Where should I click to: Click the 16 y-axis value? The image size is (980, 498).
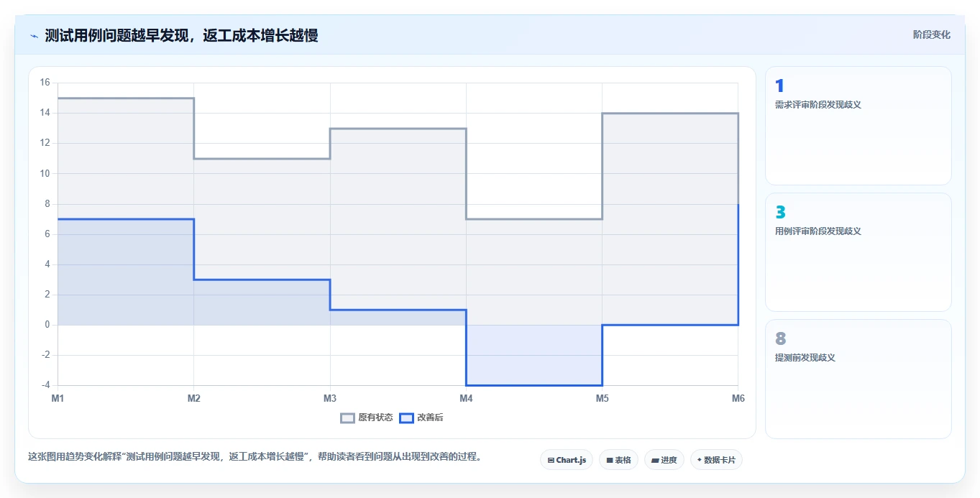coord(45,83)
